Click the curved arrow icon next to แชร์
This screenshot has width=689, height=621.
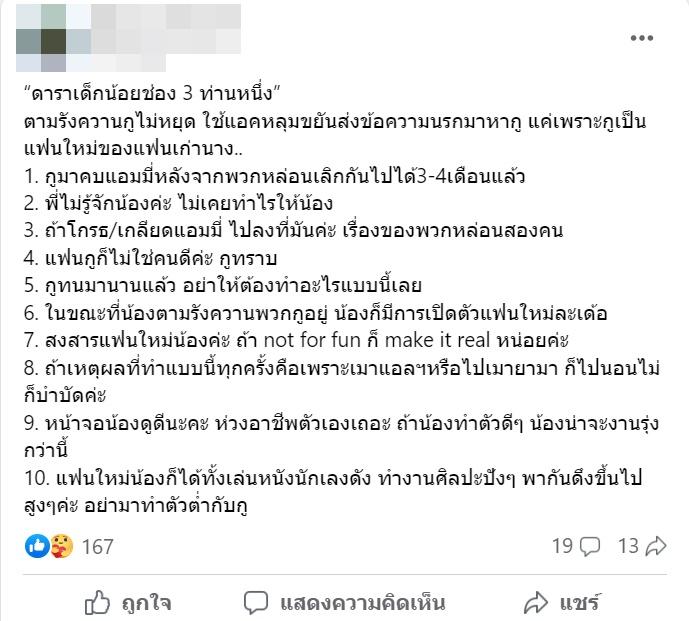[537, 602]
